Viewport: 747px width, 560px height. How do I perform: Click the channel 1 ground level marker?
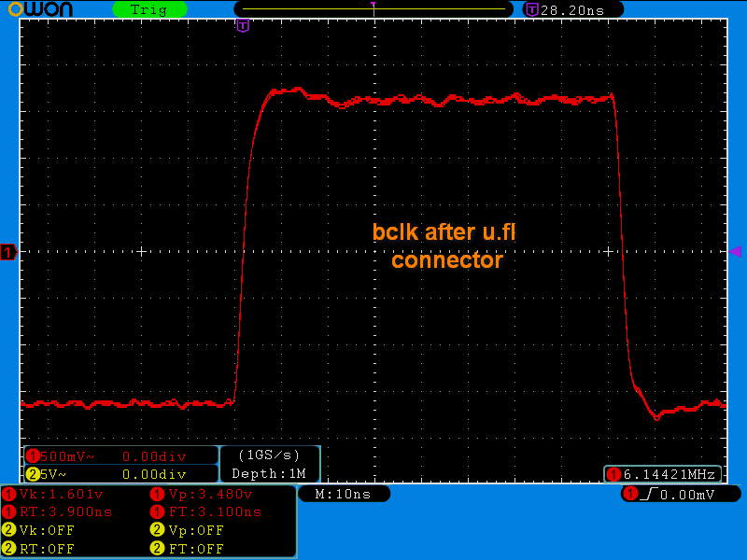point(8,251)
